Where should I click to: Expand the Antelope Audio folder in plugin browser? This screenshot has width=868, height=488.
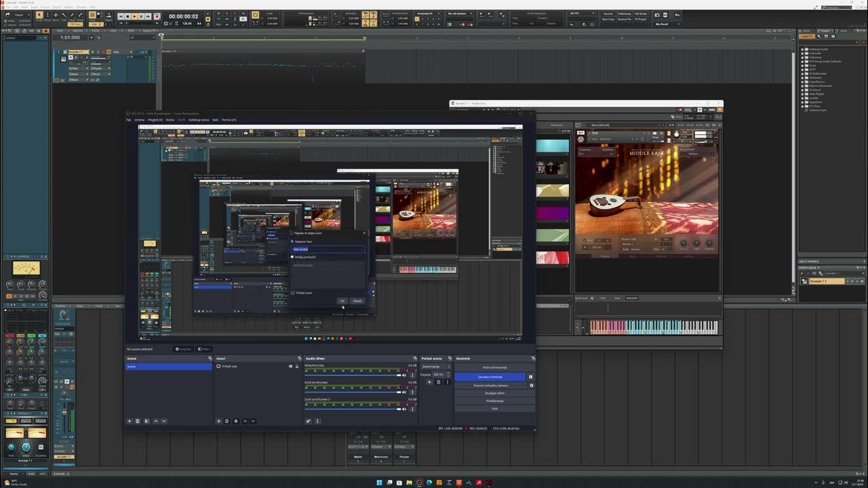pyautogui.click(x=802, y=49)
